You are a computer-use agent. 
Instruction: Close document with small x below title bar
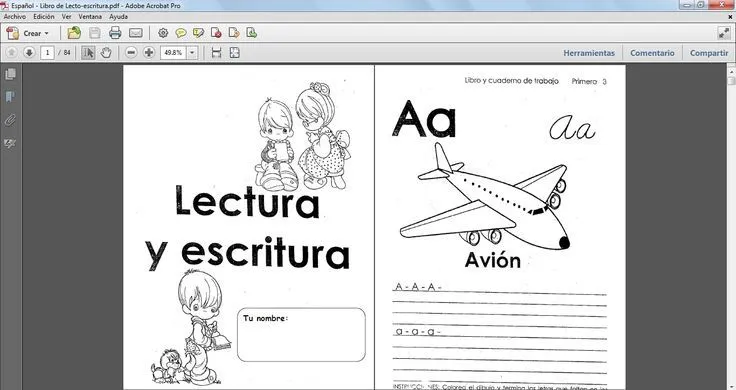click(x=730, y=17)
